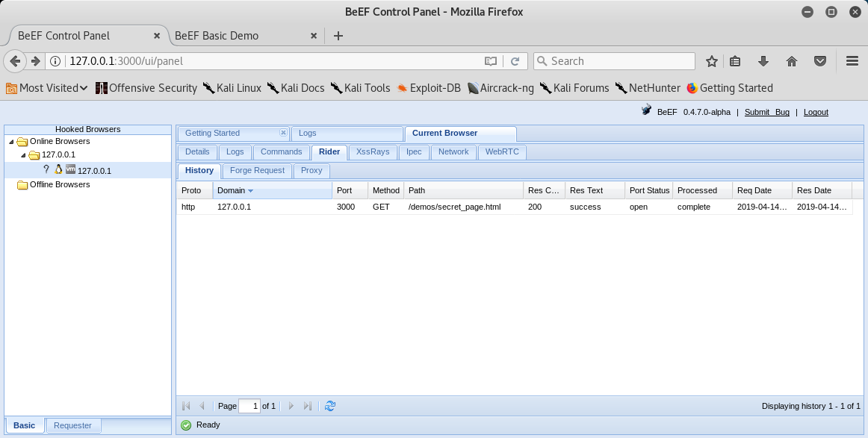
Task: Switch to Requester view at bottom
Action: coord(72,425)
